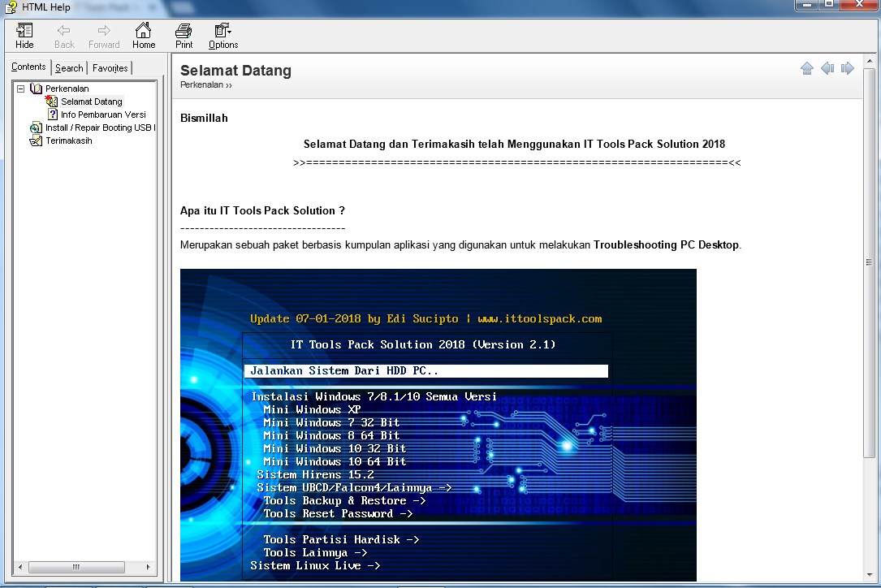Click the Install / Repair Booting icon

[36, 128]
